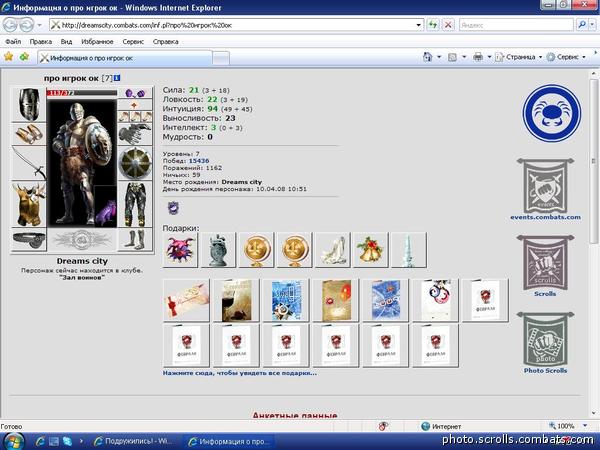Click the round shield slot
Screen dimensions: 600x450
pos(135,163)
